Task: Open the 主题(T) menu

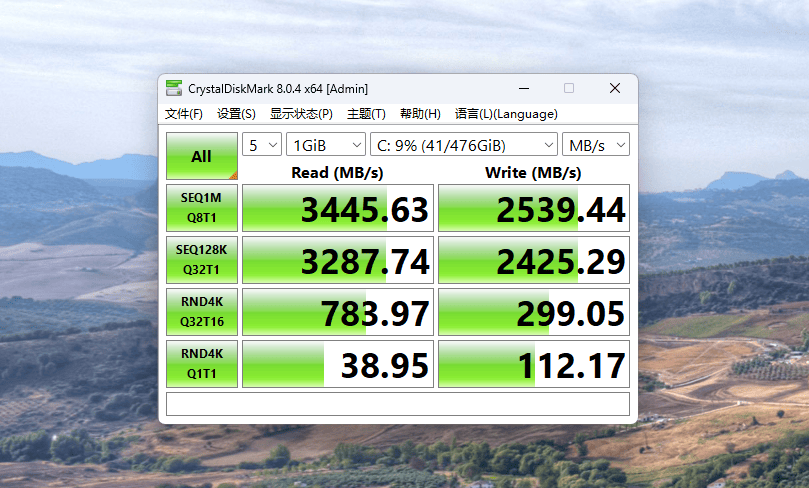Action: pyautogui.click(x=366, y=114)
